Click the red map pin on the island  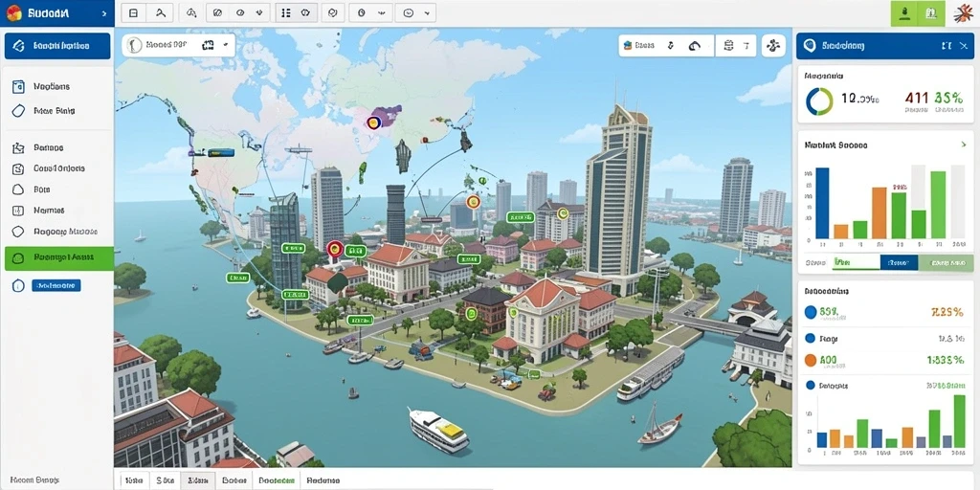(334, 250)
